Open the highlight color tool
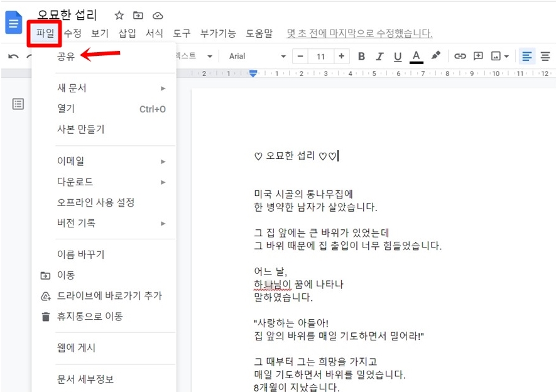This screenshot has width=556, height=392. (x=436, y=56)
